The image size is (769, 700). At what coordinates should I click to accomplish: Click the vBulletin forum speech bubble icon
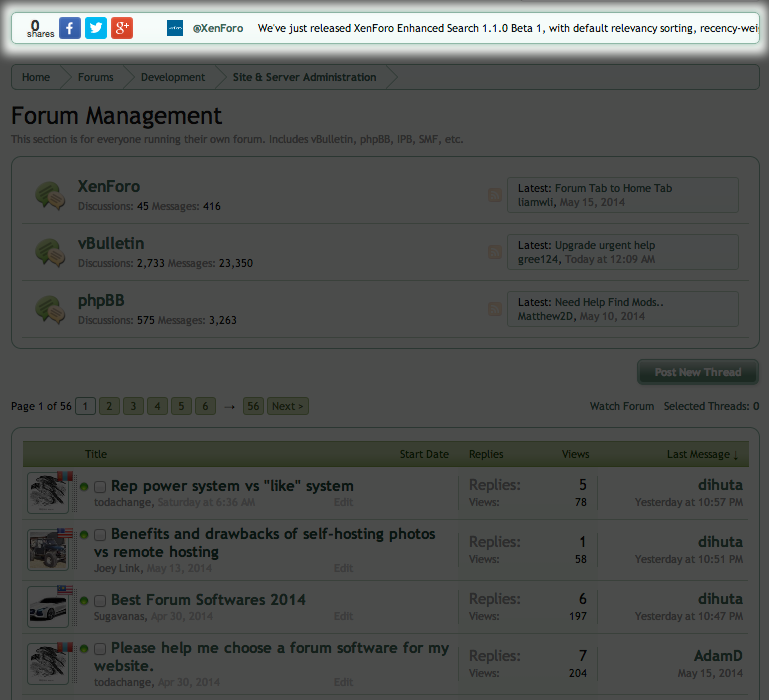(x=50, y=252)
